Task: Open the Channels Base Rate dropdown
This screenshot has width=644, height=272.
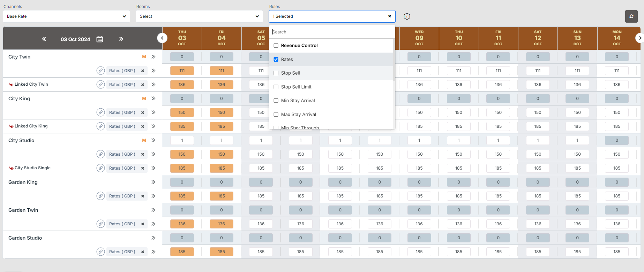Action: tap(66, 16)
